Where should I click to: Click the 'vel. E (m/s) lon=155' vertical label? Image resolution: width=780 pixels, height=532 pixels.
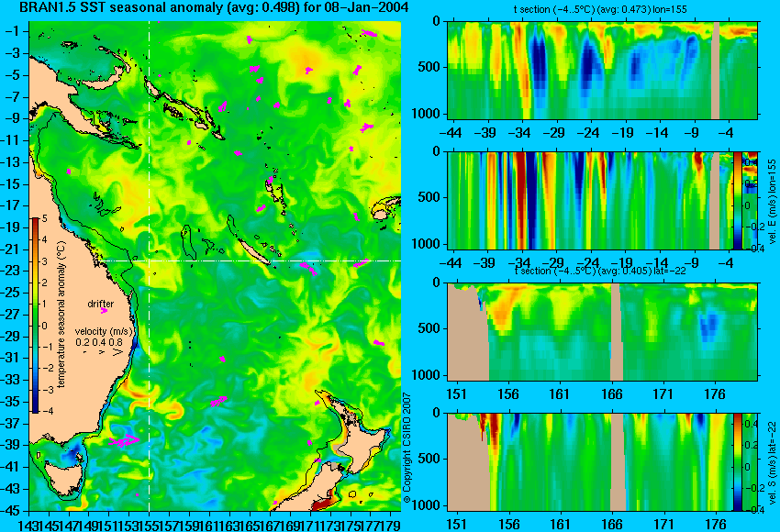coord(773,202)
